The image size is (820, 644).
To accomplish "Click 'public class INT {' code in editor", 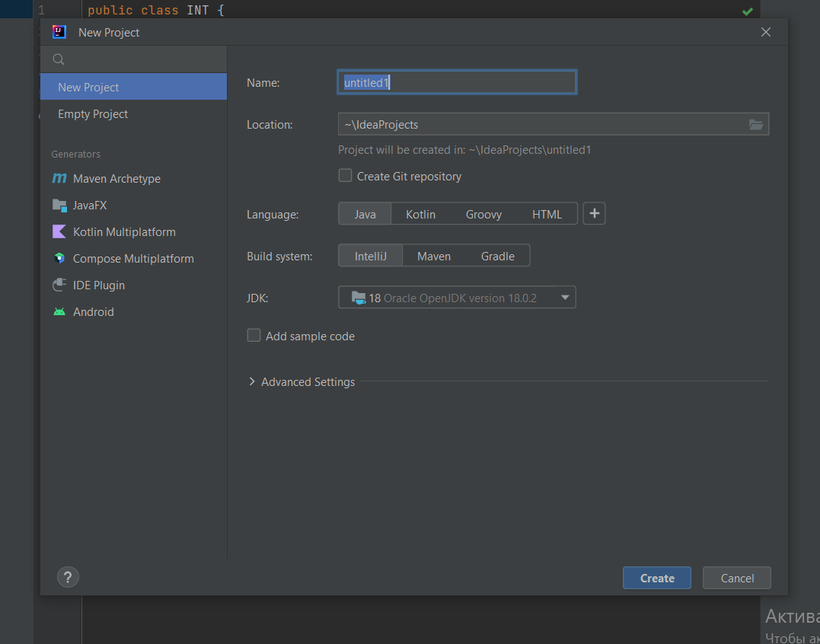I will tap(156, 11).
